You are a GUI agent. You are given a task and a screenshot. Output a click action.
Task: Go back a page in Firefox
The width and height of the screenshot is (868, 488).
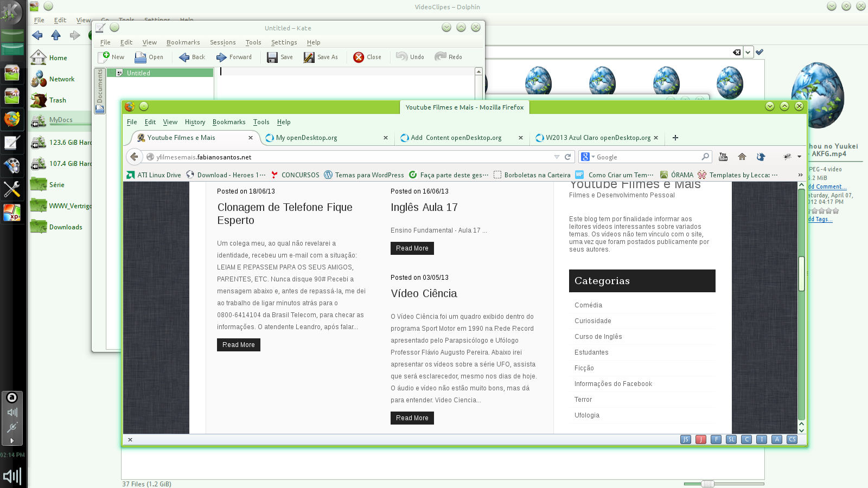(x=134, y=157)
